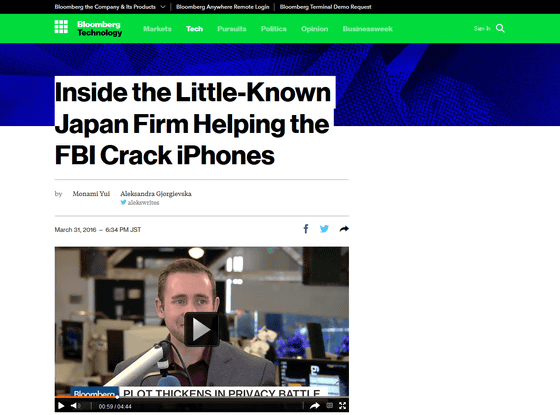Mute the video volume speaker icon

click(75, 406)
